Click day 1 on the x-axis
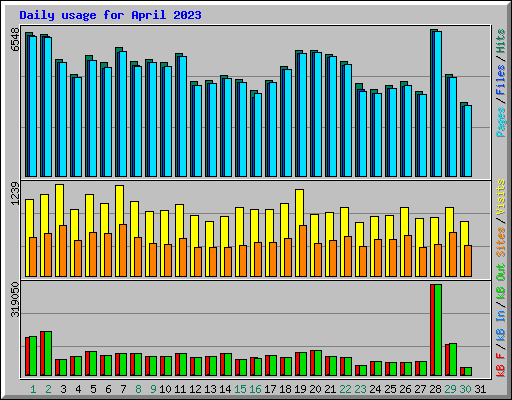This screenshot has height=400, width=512. [33, 389]
